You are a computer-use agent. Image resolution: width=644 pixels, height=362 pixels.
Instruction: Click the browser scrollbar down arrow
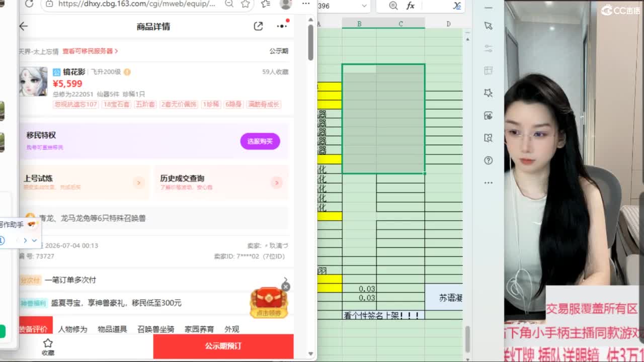click(311, 354)
